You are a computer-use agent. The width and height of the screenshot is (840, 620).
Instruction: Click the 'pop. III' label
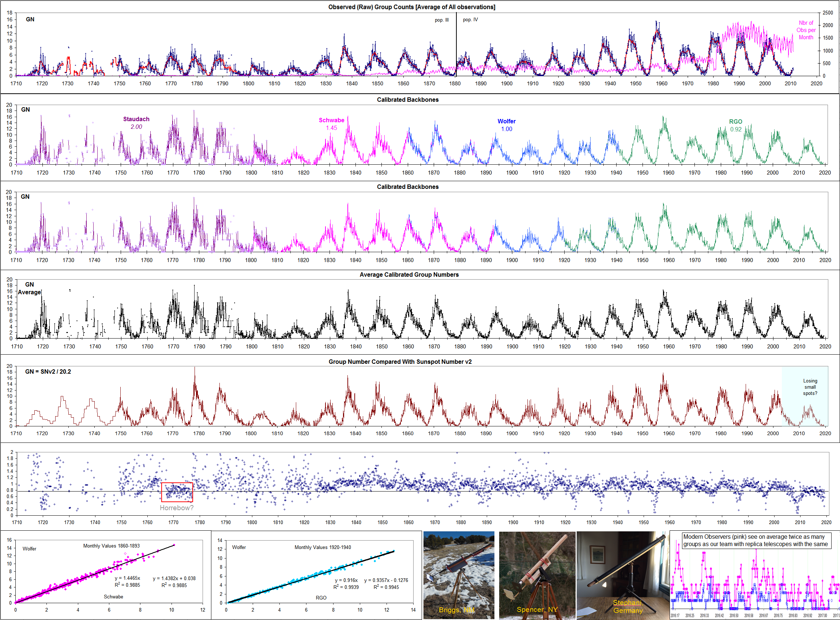click(x=441, y=20)
